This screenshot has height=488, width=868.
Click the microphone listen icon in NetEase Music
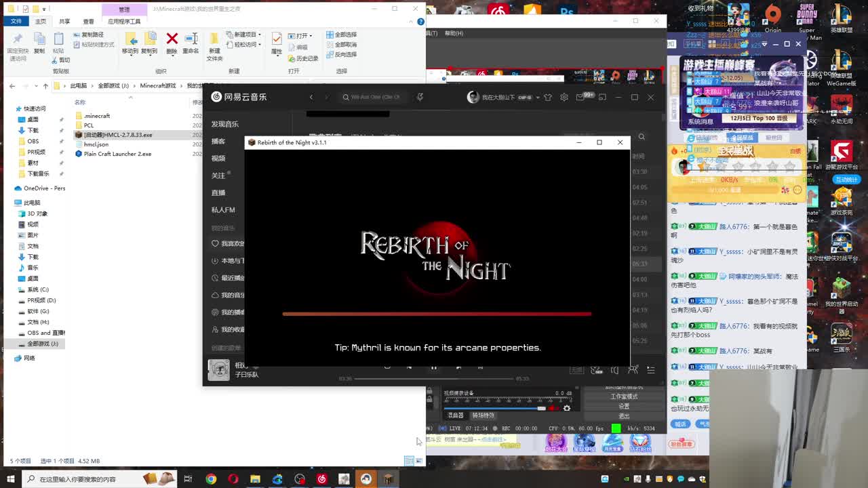click(420, 97)
